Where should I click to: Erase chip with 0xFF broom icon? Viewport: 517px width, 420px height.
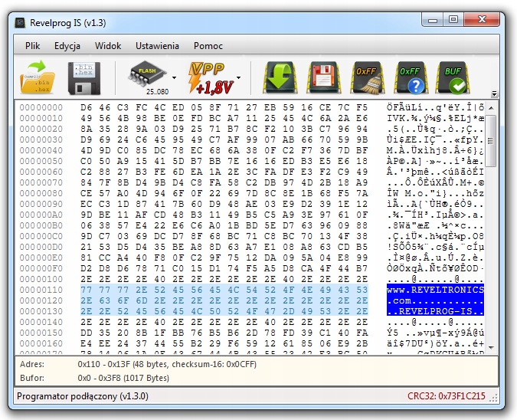click(x=368, y=78)
